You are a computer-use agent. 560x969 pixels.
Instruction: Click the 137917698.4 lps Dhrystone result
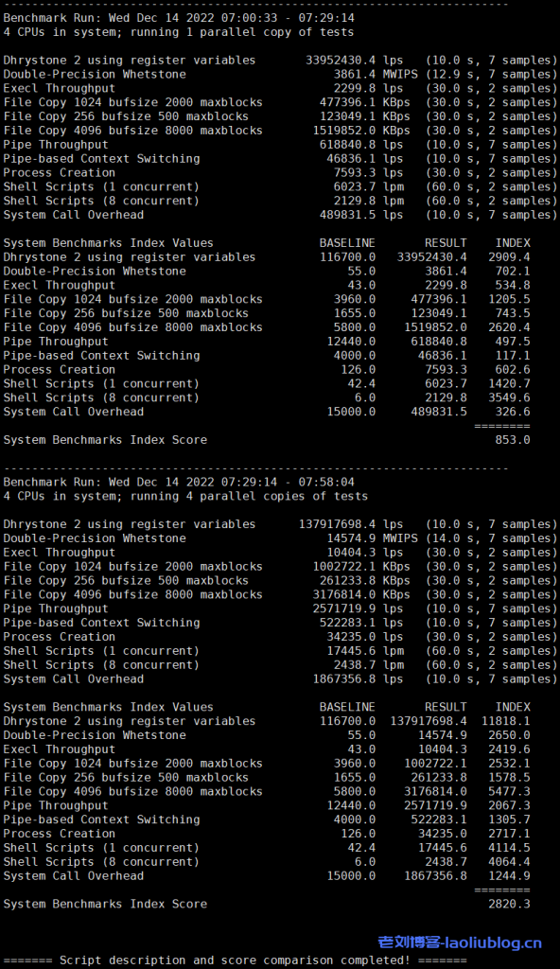(350, 524)
